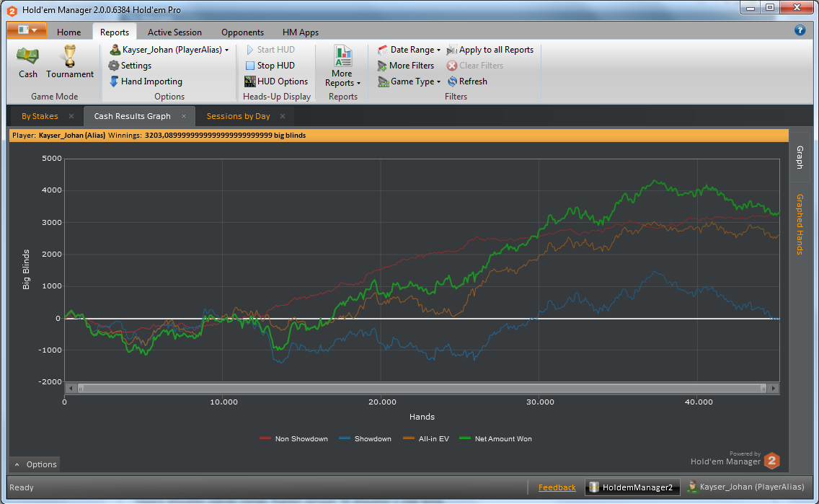Switch to Active Session ribbon tab
This screenshot has height=504, width=819.
click(174, 32)
